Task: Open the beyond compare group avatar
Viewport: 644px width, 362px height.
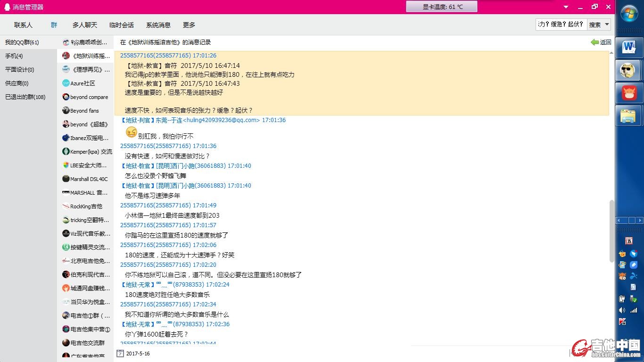Action: (x=66, y=97)
